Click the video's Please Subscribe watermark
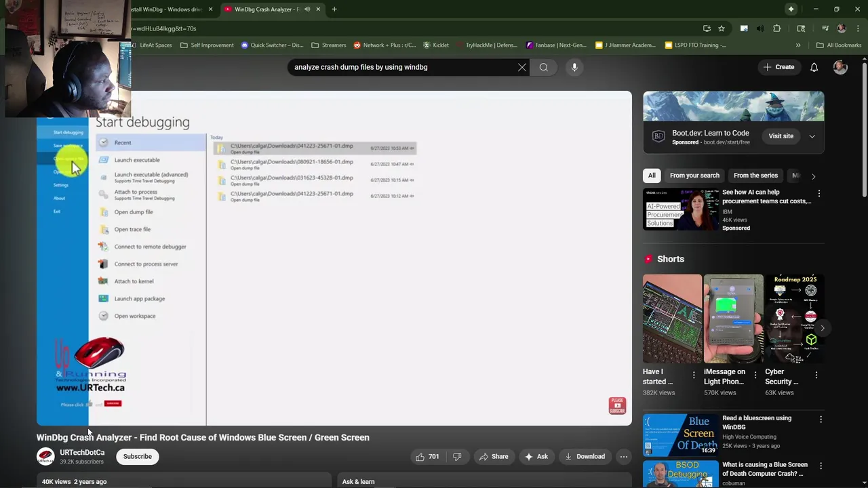 [x=617, y=406]
